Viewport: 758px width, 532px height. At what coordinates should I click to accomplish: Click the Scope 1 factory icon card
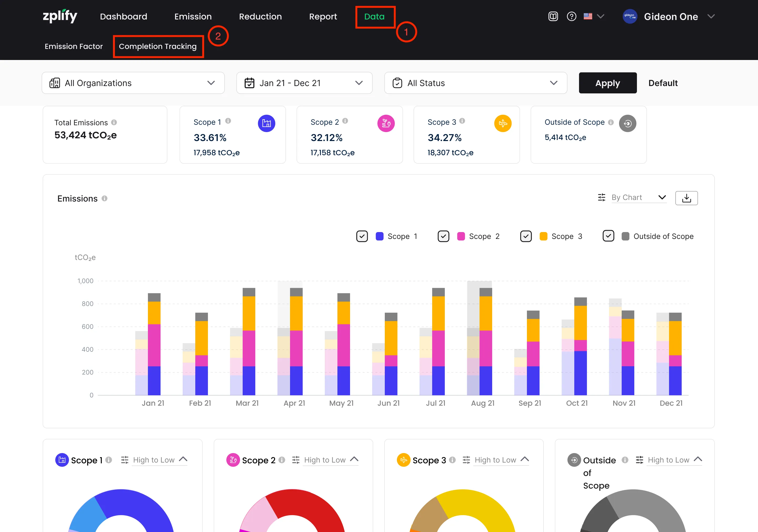coord(266,123)
